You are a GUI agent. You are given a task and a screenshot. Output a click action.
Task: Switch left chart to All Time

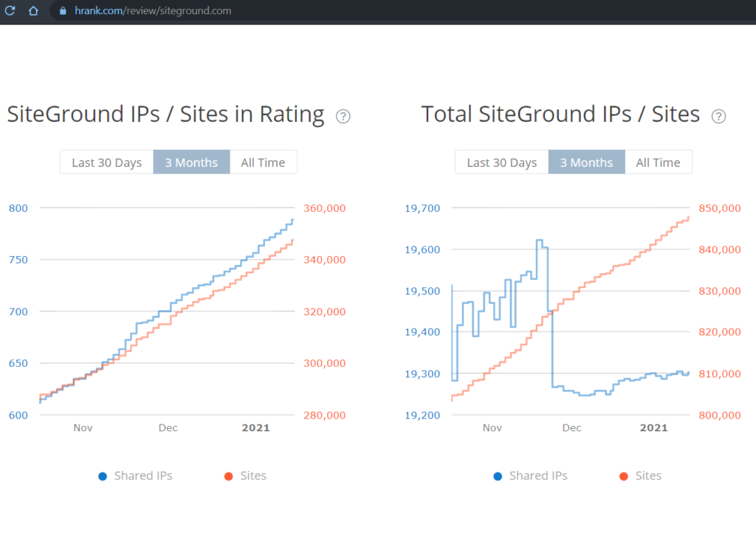[x=264, y=162]
